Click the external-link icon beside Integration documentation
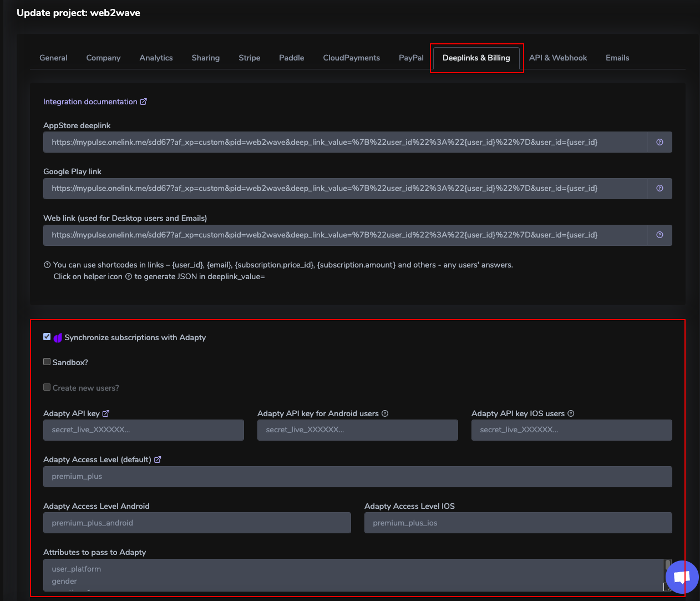 144,102
